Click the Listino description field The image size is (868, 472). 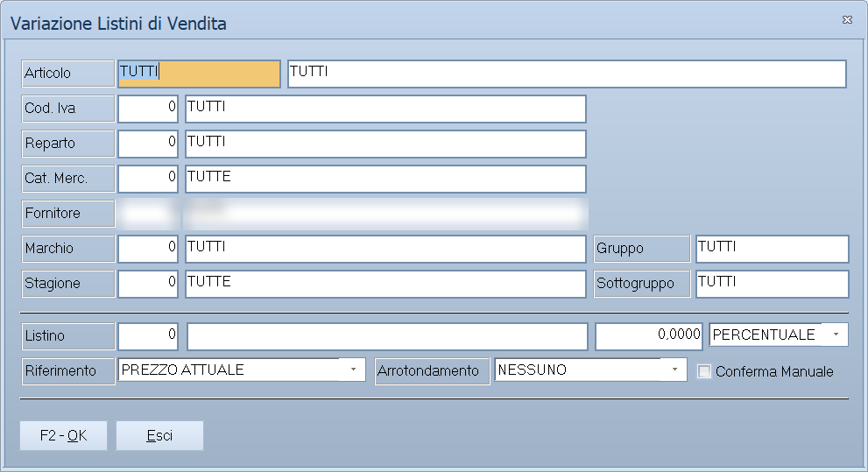(387, 336)
